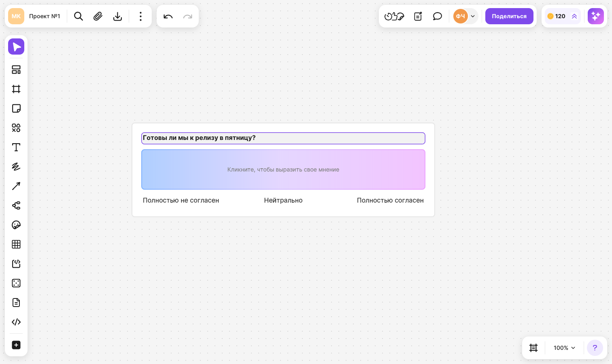The width and height of the screenshot is (612, 364).
Task: Redo the last action
Action: 187,16
